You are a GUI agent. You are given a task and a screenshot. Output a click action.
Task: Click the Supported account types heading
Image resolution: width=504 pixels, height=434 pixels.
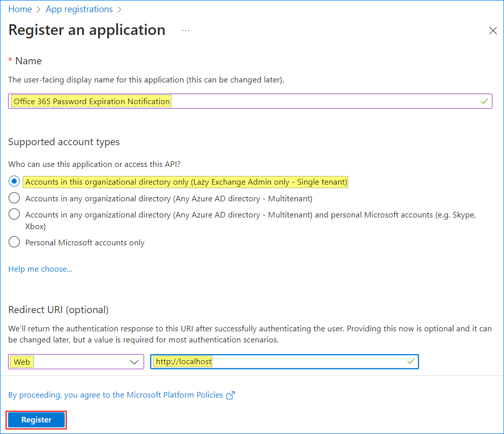point(64,142)
